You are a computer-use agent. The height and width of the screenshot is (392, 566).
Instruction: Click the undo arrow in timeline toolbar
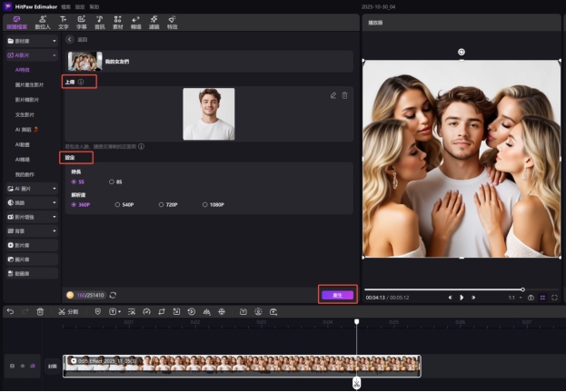click(x=10, y=311)
